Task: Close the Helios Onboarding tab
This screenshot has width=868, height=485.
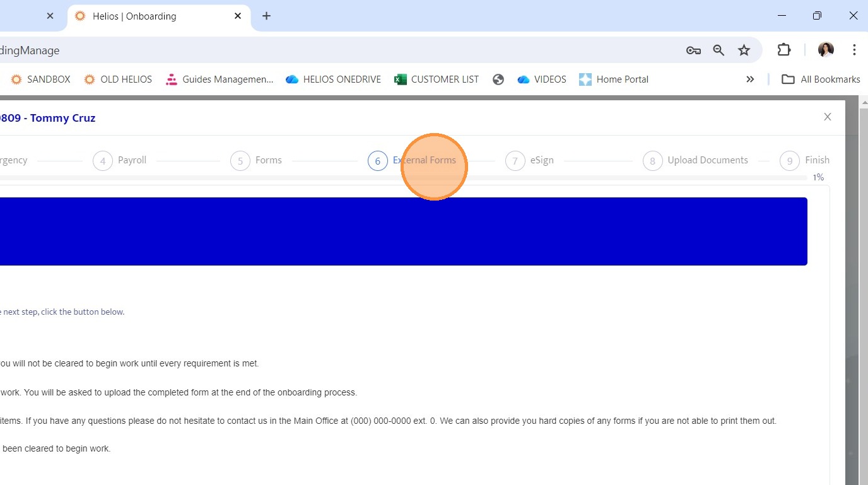Action: (x=238, y=16)
